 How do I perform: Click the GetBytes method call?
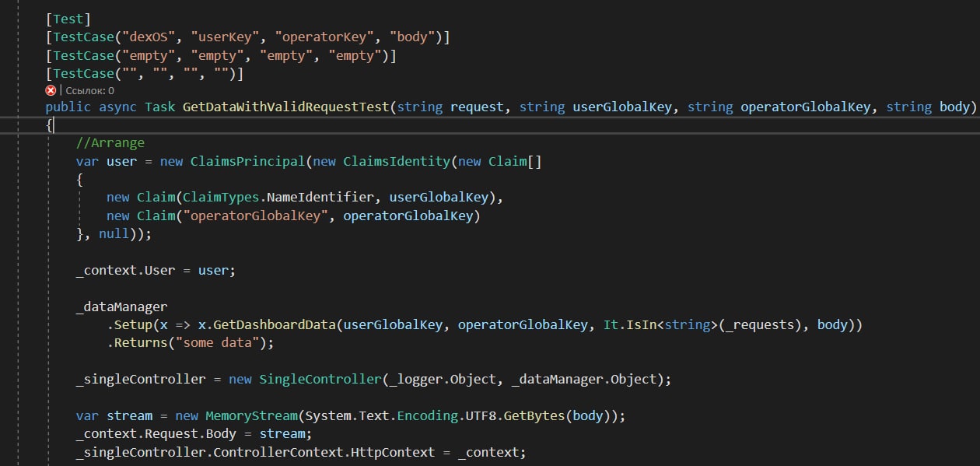click(x=534, y=415)
